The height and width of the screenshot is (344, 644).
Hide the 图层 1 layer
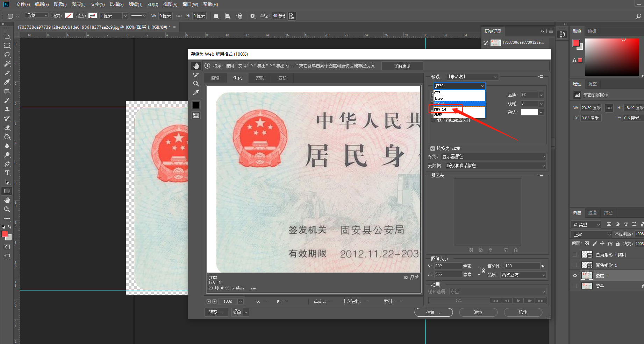[575, 275]
